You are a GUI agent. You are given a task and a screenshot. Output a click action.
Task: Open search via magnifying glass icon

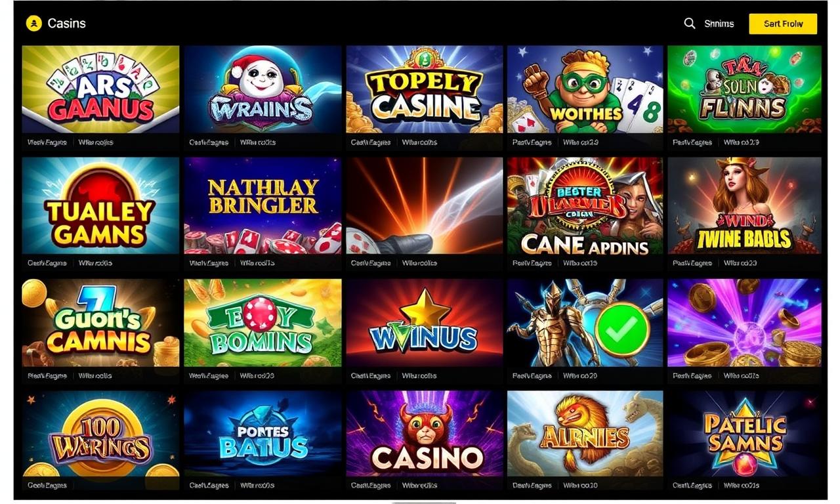click(690, 24)
